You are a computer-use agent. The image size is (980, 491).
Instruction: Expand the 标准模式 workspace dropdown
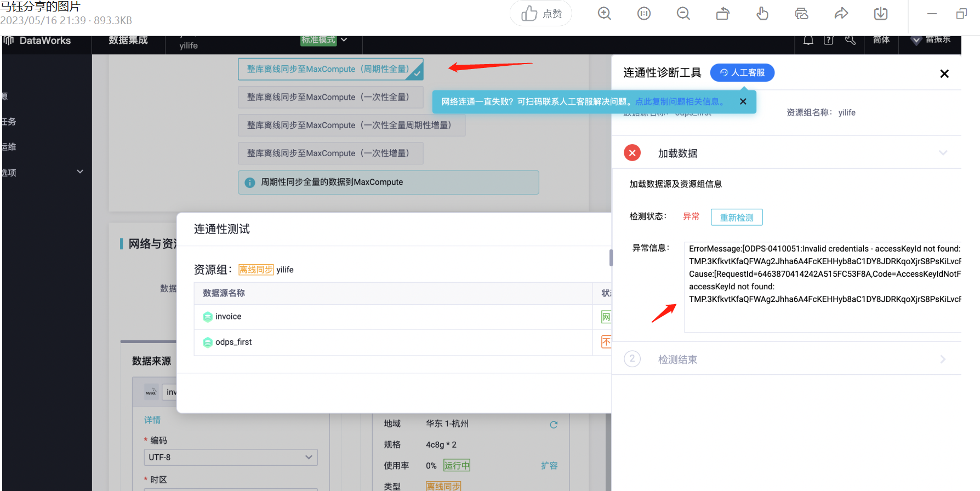pyautogui.click(x=324, y=40)
